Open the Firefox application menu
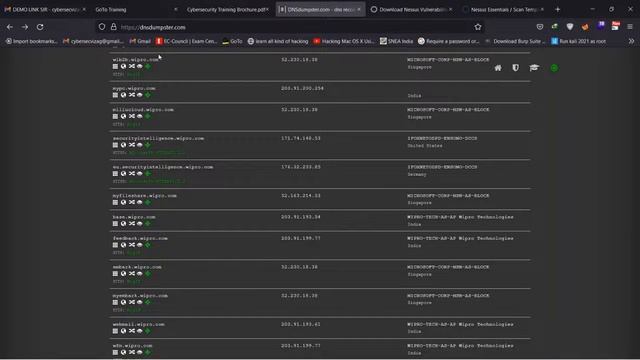The height and width of the screenshot is (360, 640). tap(630, 27)
